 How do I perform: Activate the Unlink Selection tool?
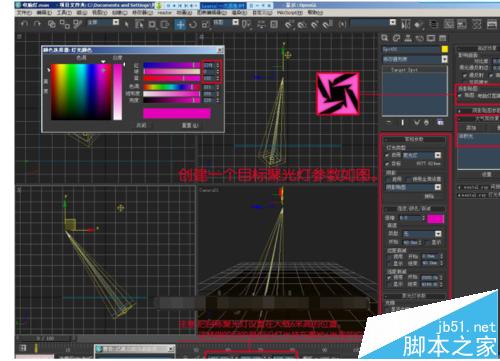[65, 24]
